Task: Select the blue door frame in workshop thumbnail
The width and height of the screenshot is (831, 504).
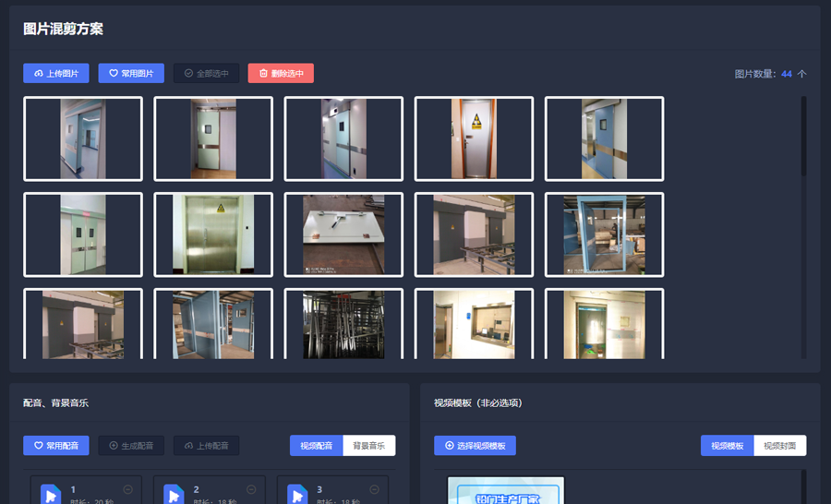Action: pos(604,234)
